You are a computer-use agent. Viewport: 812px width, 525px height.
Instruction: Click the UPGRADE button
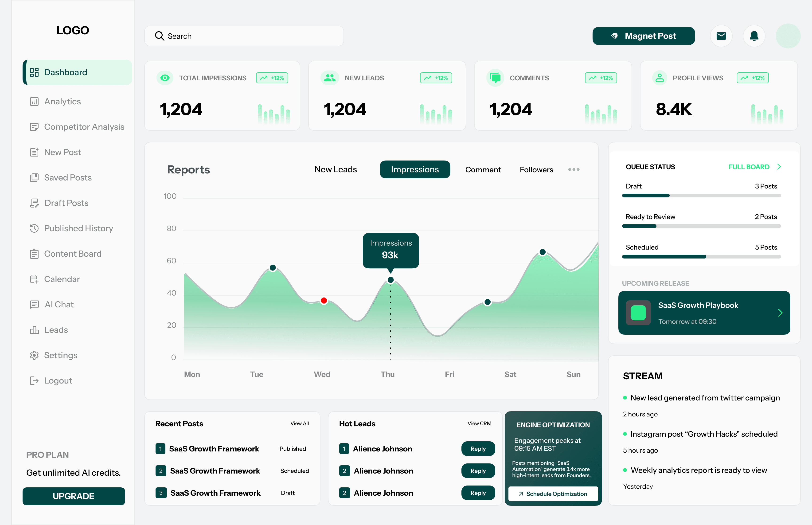pyautogui.click(x=74, y=496)
